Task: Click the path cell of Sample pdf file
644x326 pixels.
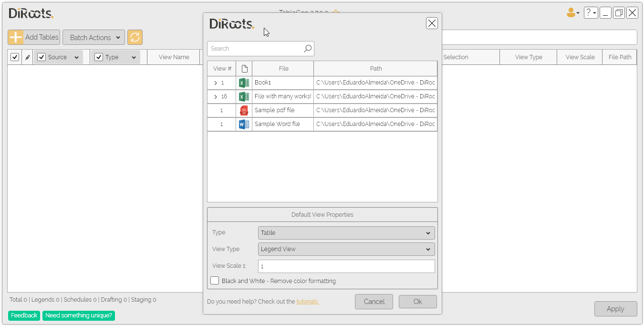Action: pyautogui.click(x=375, y=110)
